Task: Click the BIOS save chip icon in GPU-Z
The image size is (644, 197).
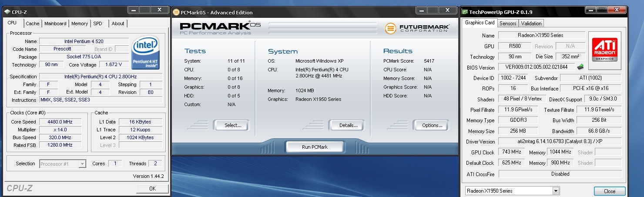Action: pos(580,67)
